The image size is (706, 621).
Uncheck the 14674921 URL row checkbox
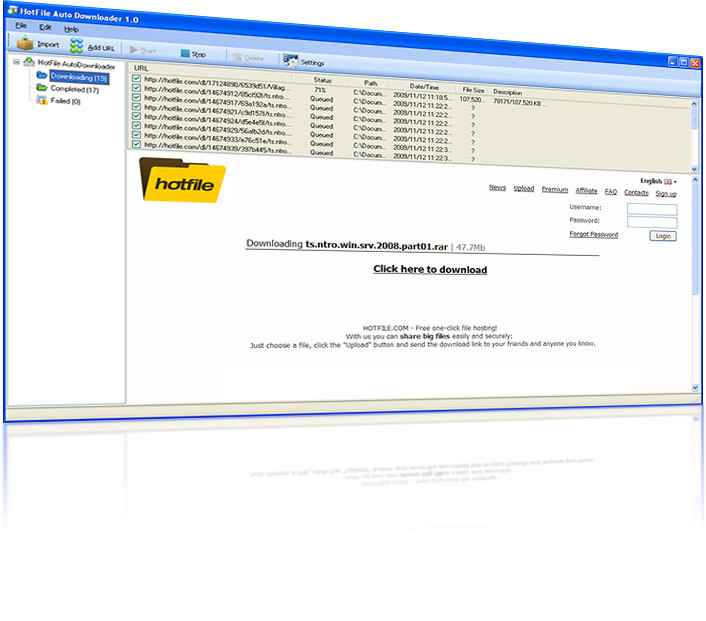pyautogui.click(x=136, y=107)
